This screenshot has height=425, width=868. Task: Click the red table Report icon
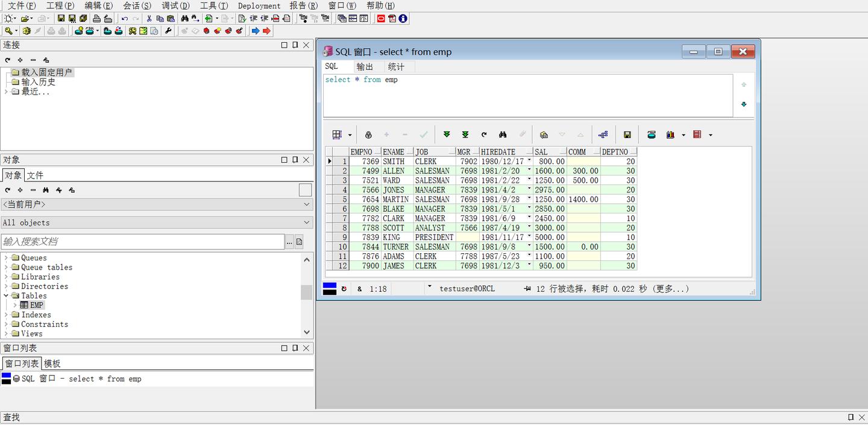pyautogui.click(x=697, y=135)
